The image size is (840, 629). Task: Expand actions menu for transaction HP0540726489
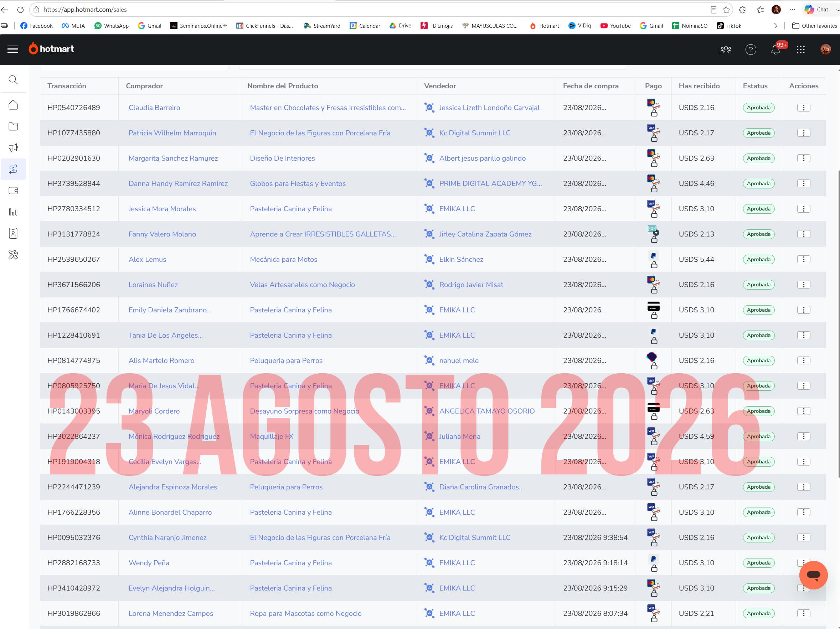[x=803, y=108]
